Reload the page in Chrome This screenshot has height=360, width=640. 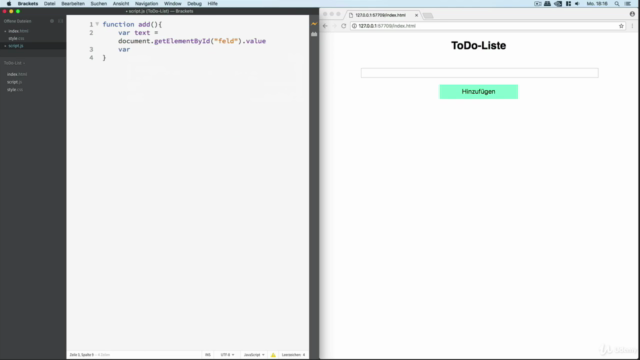pyautogui.click(x=344, y=26)
